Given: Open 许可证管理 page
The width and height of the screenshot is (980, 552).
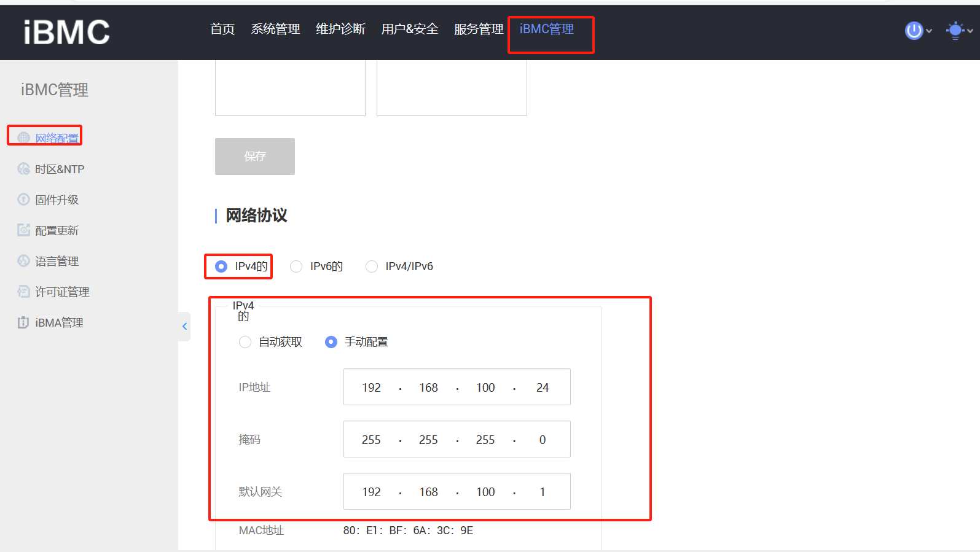Looking at the screenshot, I should click(x=62, y=292).
